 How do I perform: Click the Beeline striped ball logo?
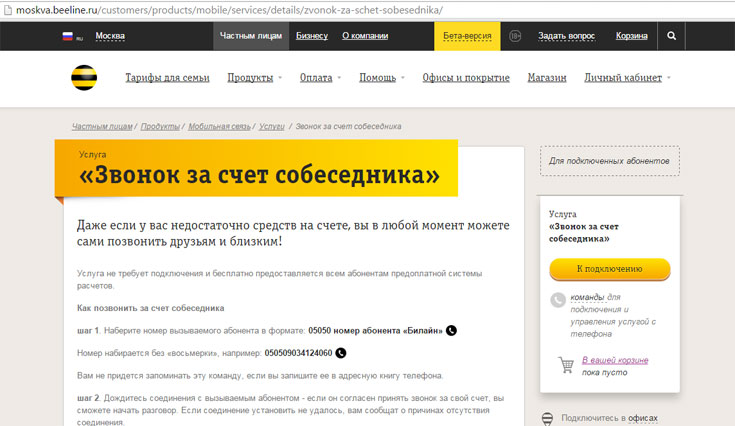pos(84,77)
